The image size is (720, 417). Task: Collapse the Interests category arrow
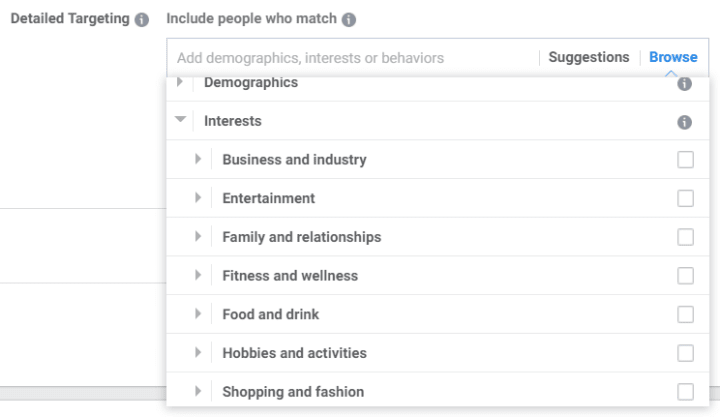[180, 119]
